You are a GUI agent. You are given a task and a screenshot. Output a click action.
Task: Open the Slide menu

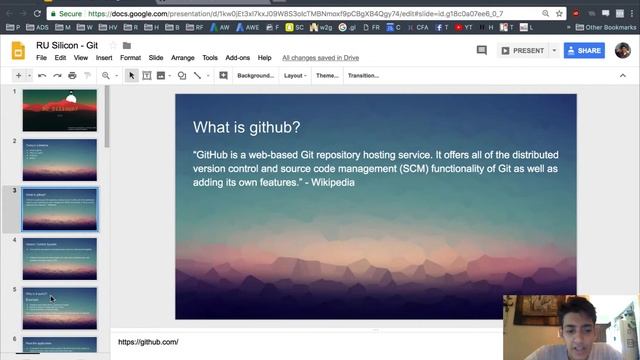(156, 58)
